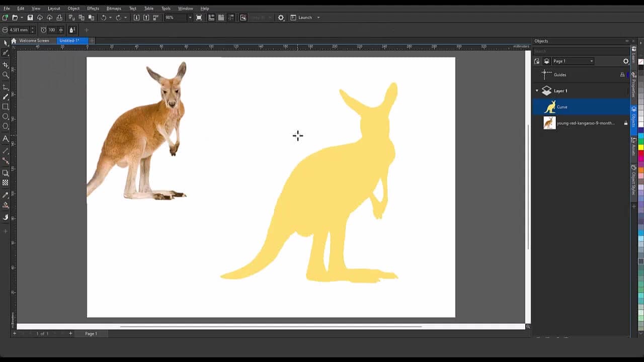Open the Effects menu
Image resolution: width=644 pixels, height=362 pixels.
[x=93, y=9]
